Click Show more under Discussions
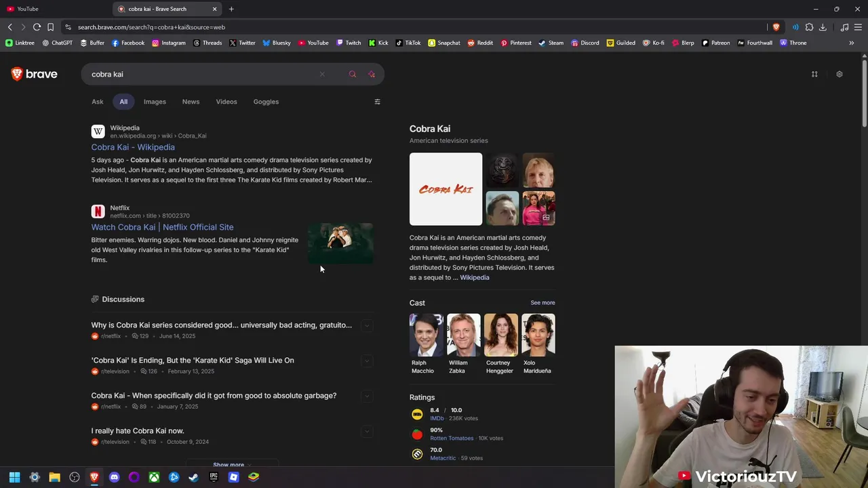Screen dimensions: 868x488 (232, 465)
